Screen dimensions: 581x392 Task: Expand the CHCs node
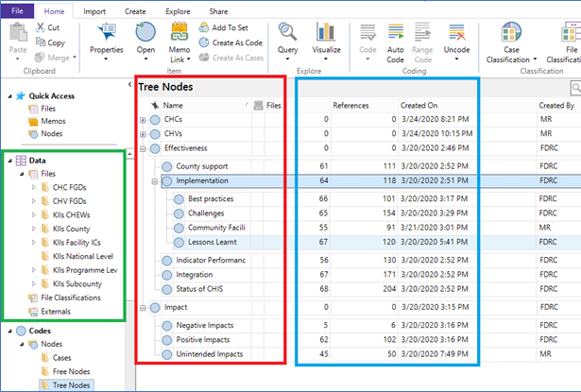pyautogui.click(x=144, y=120)
